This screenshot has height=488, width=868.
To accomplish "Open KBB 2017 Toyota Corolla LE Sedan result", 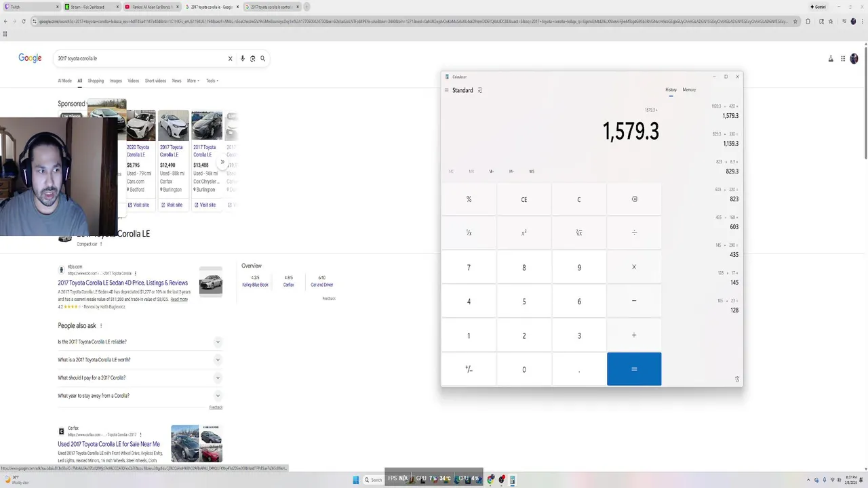I will click(x=123, y=283).
